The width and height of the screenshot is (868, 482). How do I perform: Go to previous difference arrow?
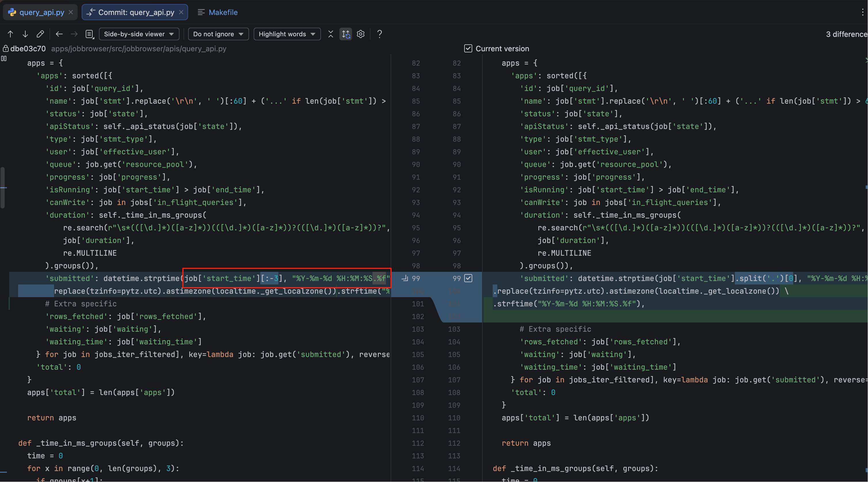pos(10,34)
